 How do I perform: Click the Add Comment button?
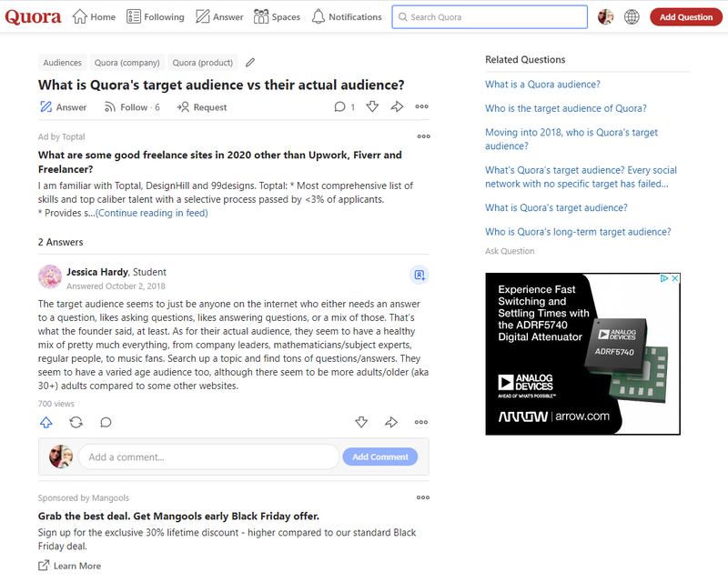point(380,457)
